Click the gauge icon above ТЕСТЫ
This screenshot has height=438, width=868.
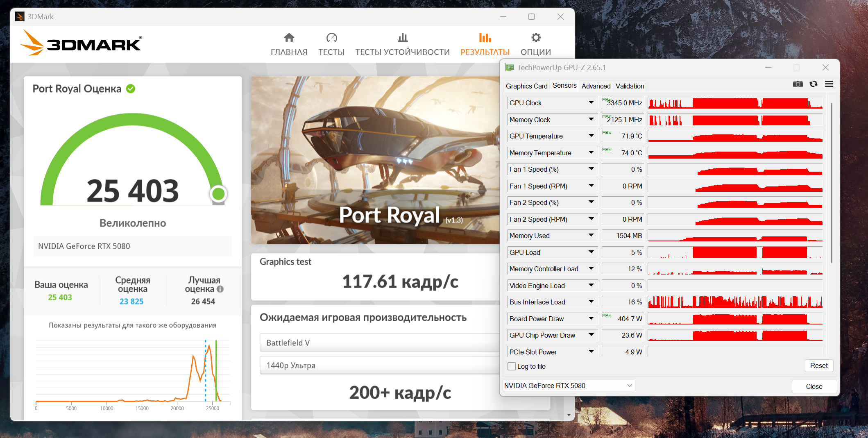(x=331, y=38)
